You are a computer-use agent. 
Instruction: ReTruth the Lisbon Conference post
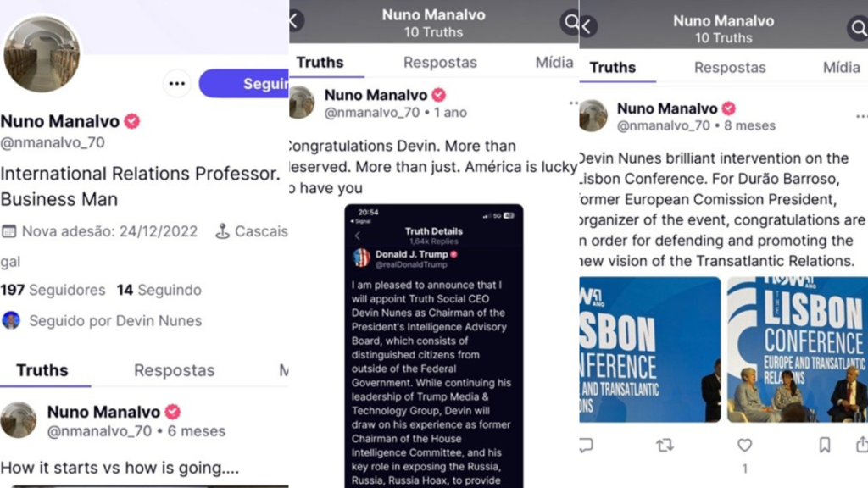(x=665, y=445)
